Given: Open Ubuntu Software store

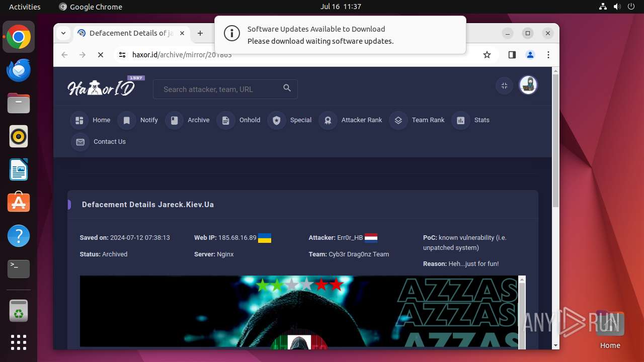Looking at the screenshot, I should click(19, 203).
